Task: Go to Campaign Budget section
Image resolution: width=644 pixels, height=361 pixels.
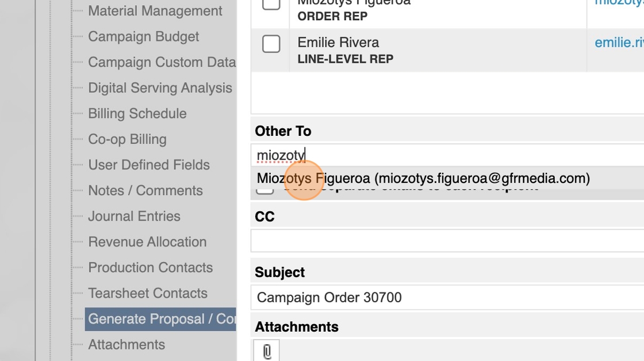Action: tap(143, 37)
